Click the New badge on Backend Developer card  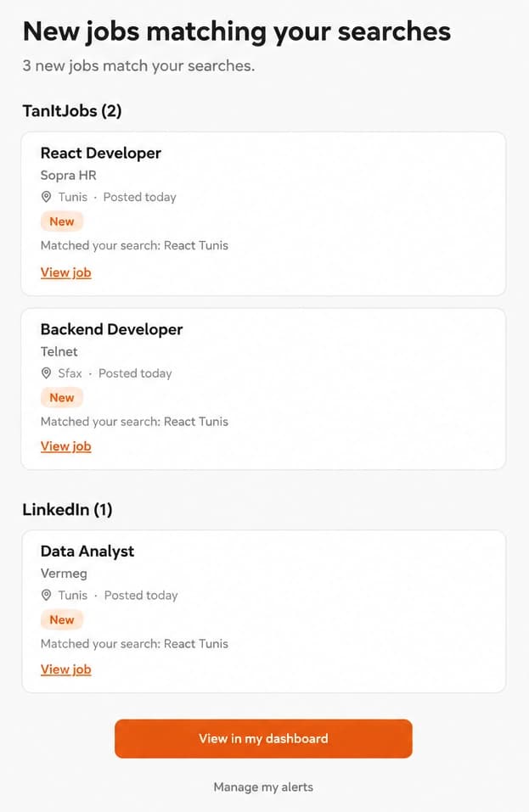point(62,398)
